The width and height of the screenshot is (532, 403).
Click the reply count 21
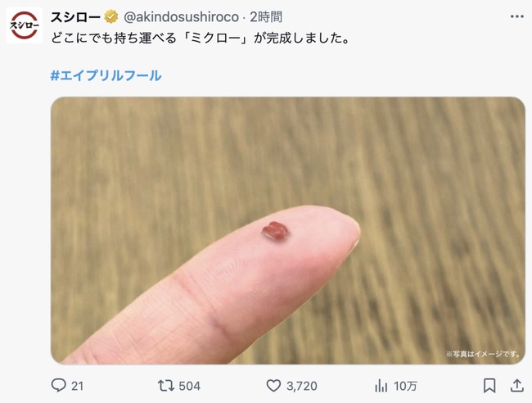pos(78,386)
